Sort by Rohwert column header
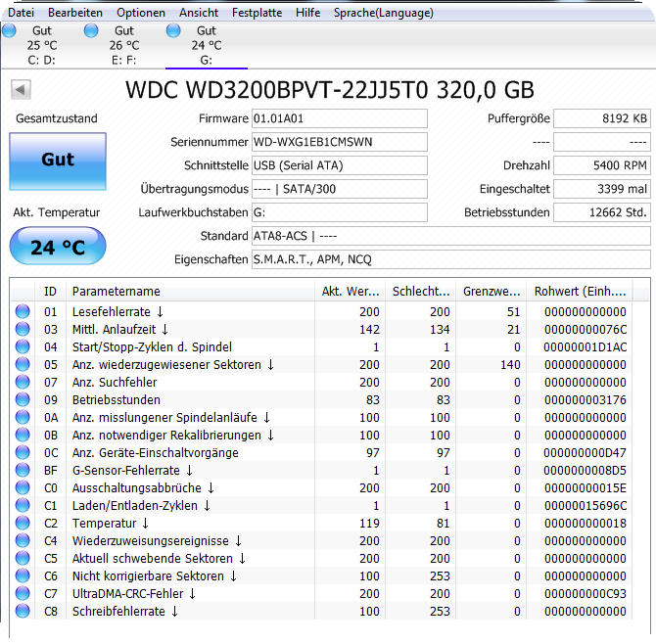The image size is (656, 644). (x=580, y=292)
